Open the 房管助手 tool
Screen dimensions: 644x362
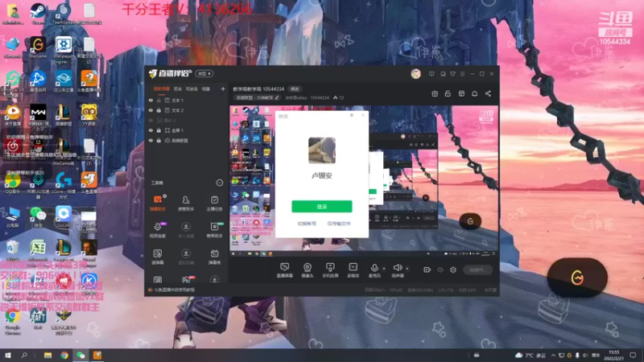186,203
